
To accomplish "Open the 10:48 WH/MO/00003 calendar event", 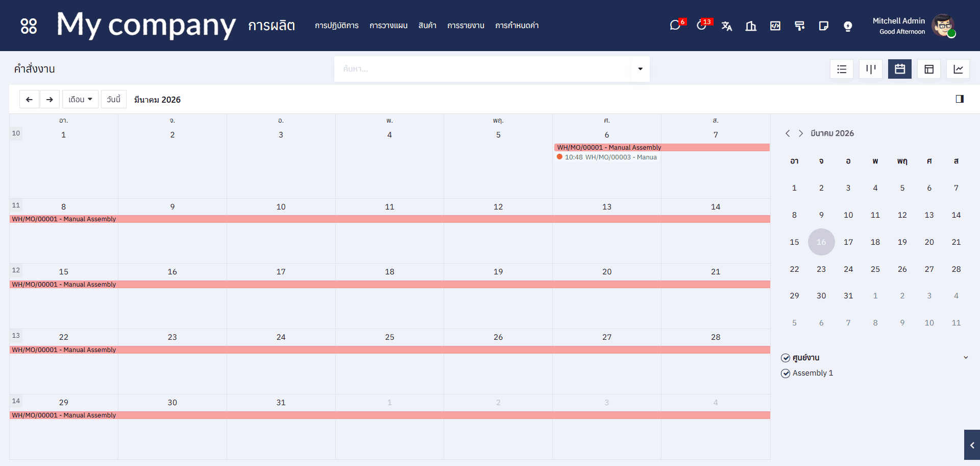I will [607, 157].
